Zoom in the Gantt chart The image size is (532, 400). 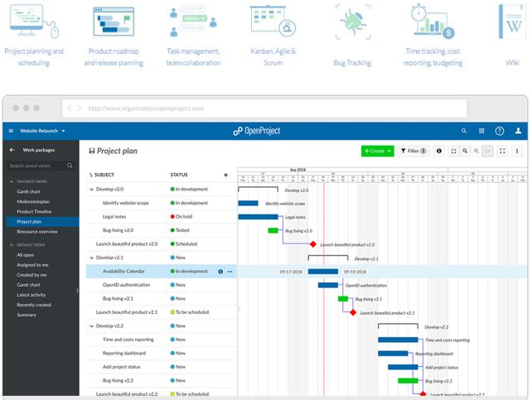tap(465, 151)
